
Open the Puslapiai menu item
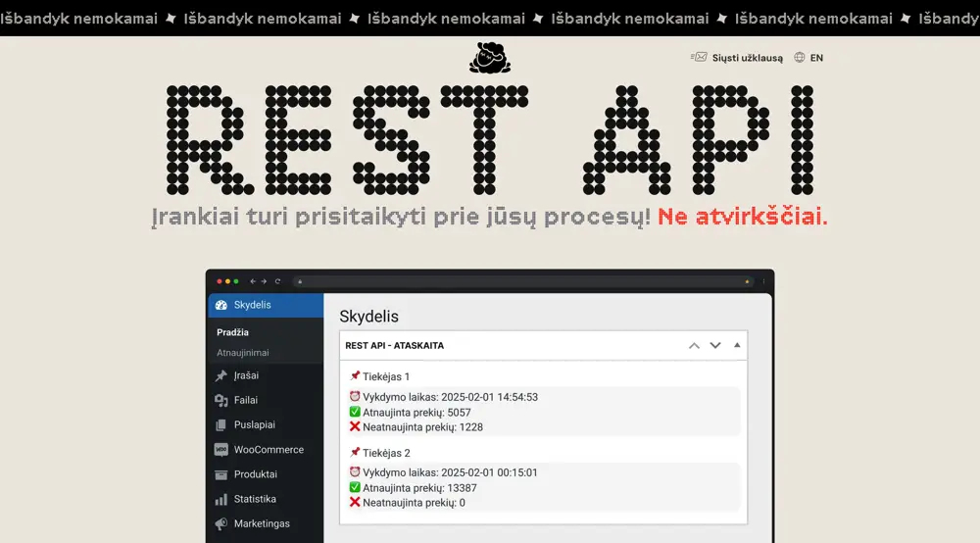(254, 425)
